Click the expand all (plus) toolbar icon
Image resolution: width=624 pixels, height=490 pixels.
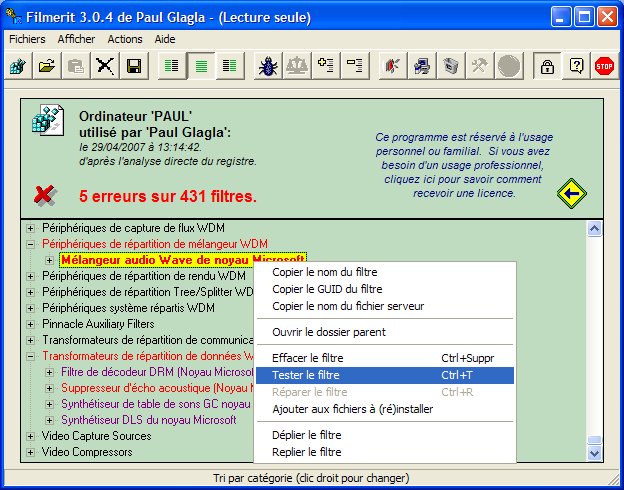326,66
